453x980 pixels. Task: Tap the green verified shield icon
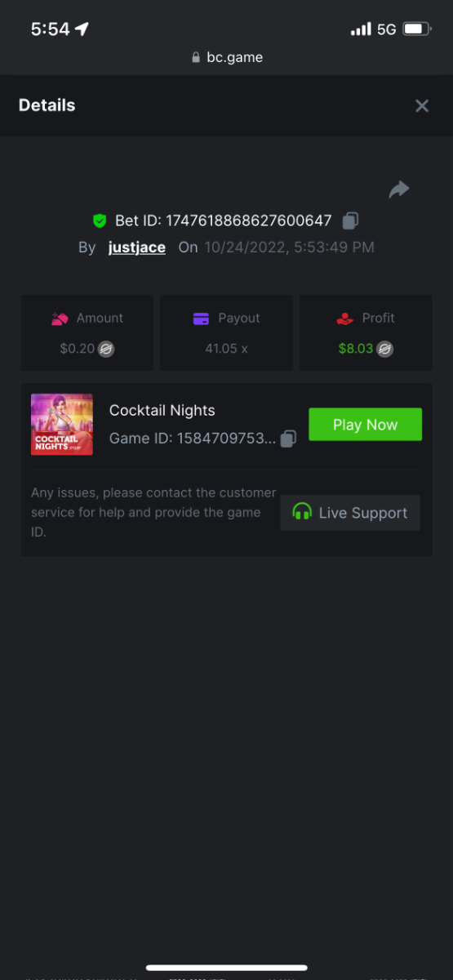click(x=100, y=220)
